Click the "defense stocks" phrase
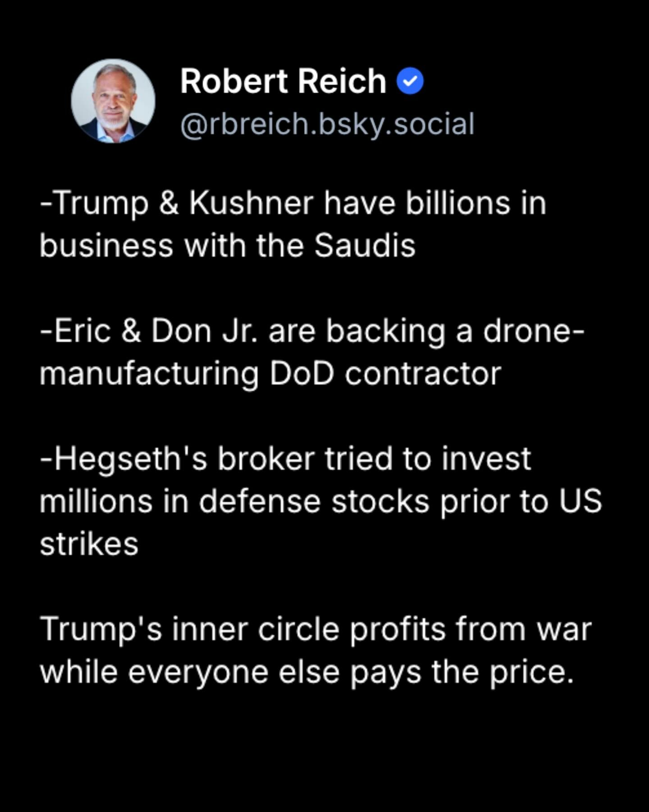 [314, 502]
